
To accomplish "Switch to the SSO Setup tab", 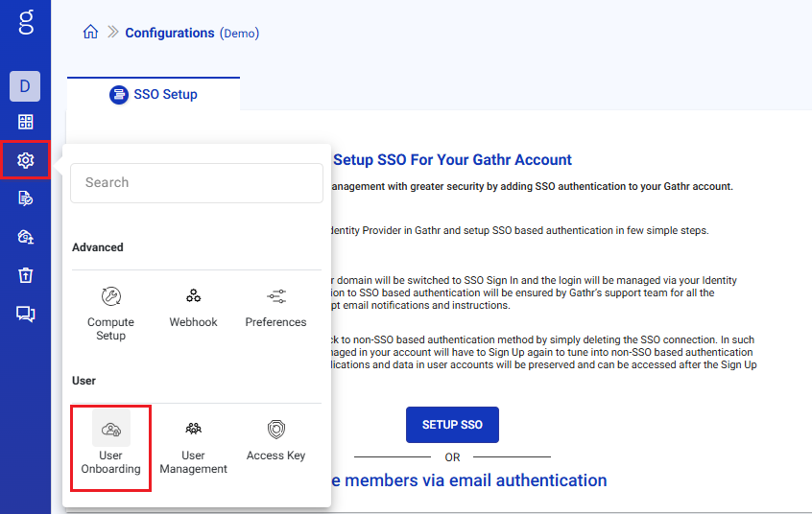I will (x=154, y=94).
